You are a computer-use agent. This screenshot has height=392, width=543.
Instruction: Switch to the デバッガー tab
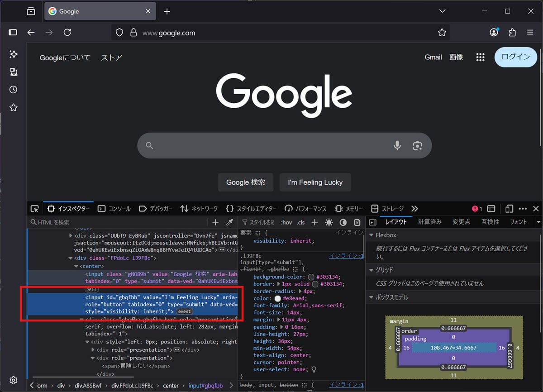(156, 209)
